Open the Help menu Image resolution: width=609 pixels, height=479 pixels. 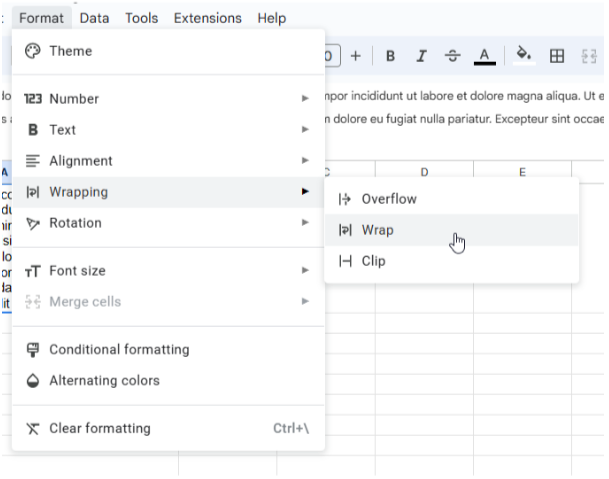click(x=272, y=18)
